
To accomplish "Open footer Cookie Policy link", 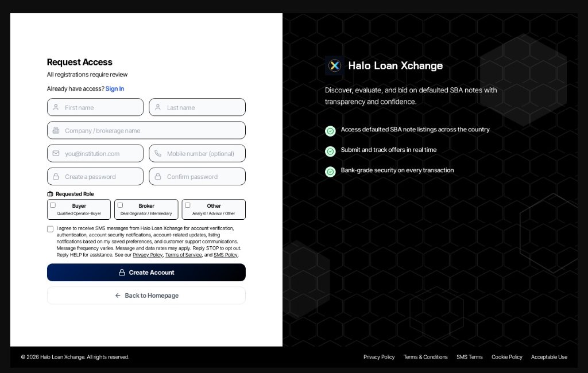I will click(x=507, y=357).
